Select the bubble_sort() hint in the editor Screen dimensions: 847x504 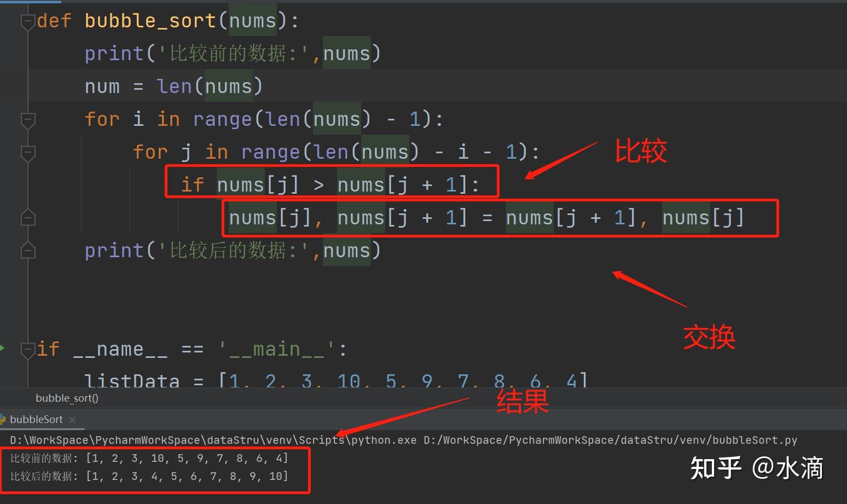coord(67,398)
